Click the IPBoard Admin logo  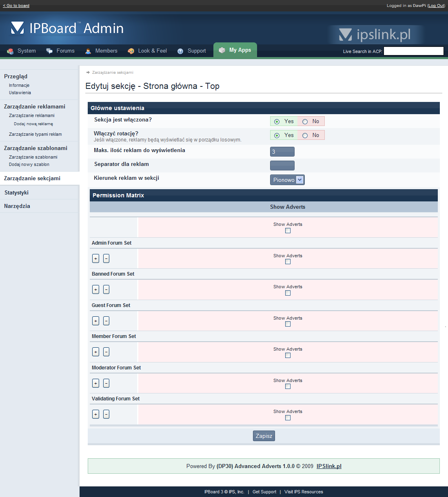[x=67, y=28]
